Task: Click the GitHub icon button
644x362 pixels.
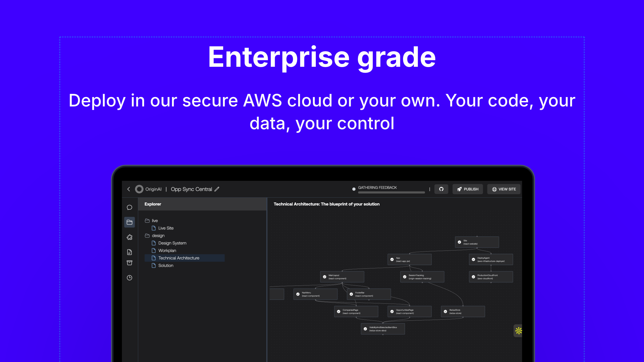Action: click(x=441, y=189)
